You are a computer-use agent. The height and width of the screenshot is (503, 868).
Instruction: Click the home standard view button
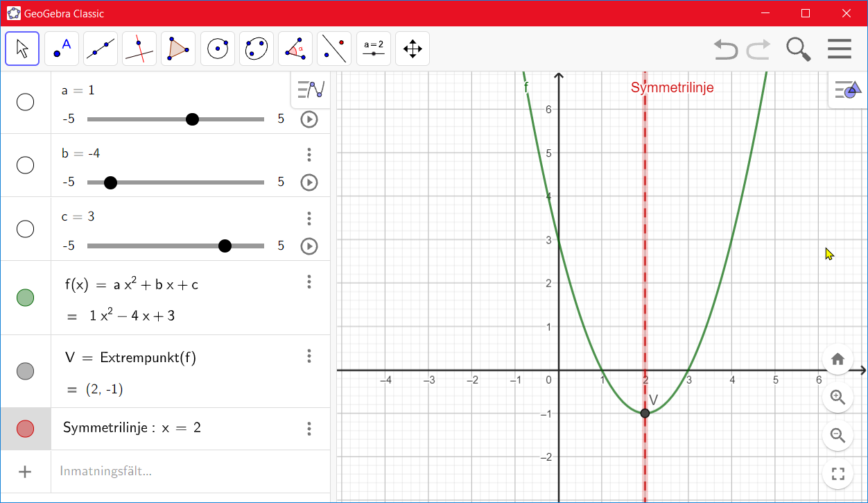[x=837, y=359]
